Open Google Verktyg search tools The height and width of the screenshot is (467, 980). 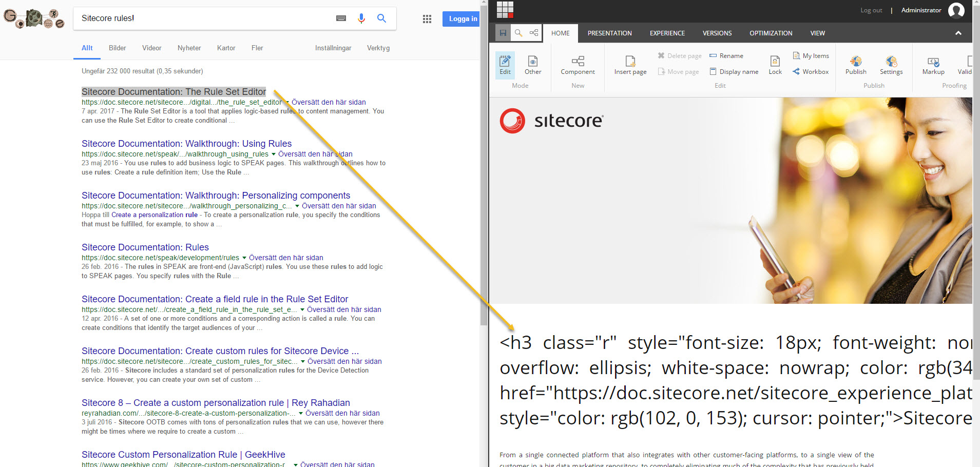click(x=378, y=48)
